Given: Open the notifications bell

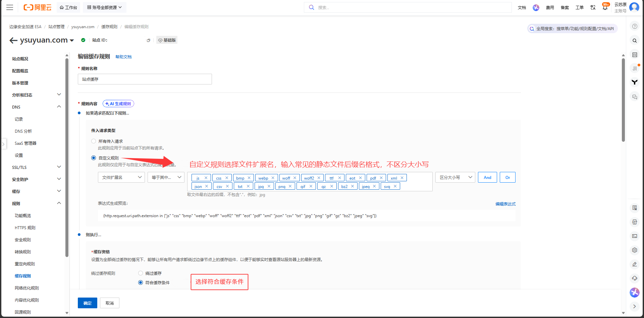Looking at the screenshot, I should pos(605,7).
